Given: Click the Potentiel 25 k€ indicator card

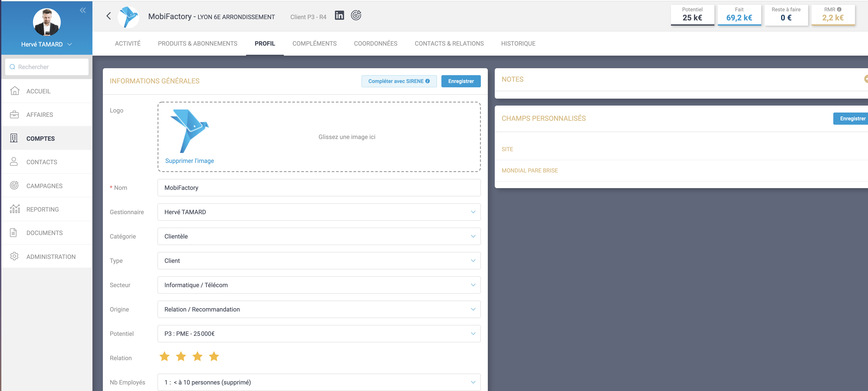Looking at the screenshot, I should click(692, 15).
